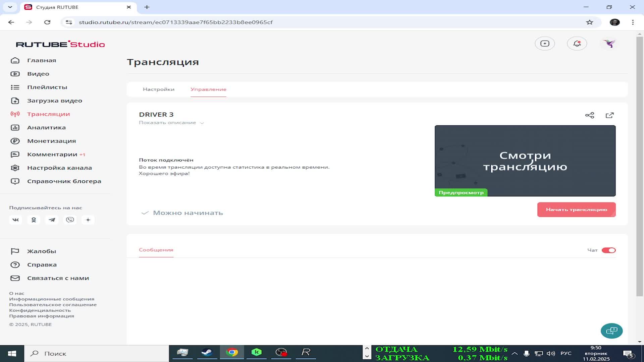Show hidden system tray icons

point(515,354)
